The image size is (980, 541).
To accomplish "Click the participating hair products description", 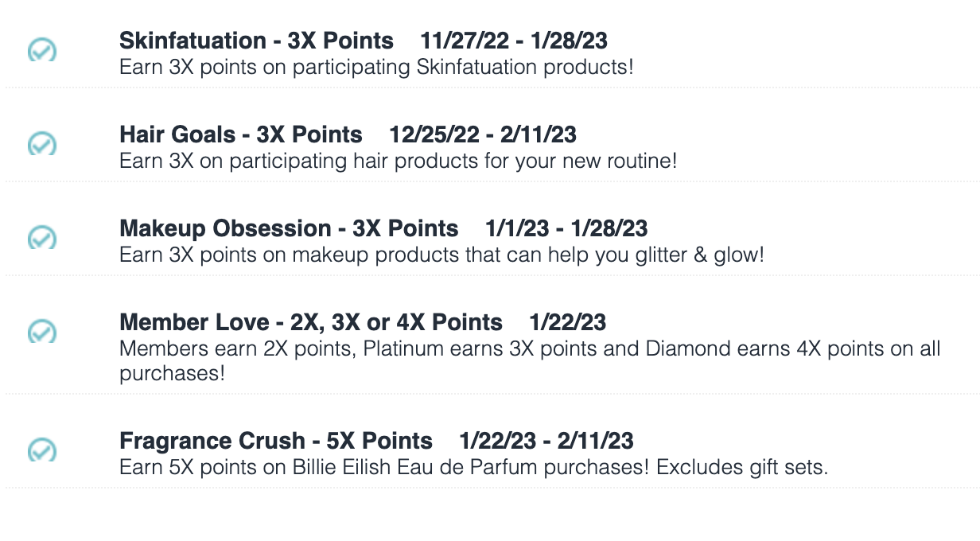I will pyautogui.click(x=399, y=161).
